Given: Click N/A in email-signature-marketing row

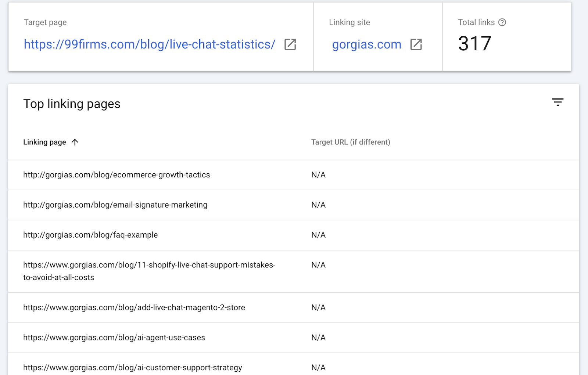Looking at the screenshot, I should click(x=319, y=205).
